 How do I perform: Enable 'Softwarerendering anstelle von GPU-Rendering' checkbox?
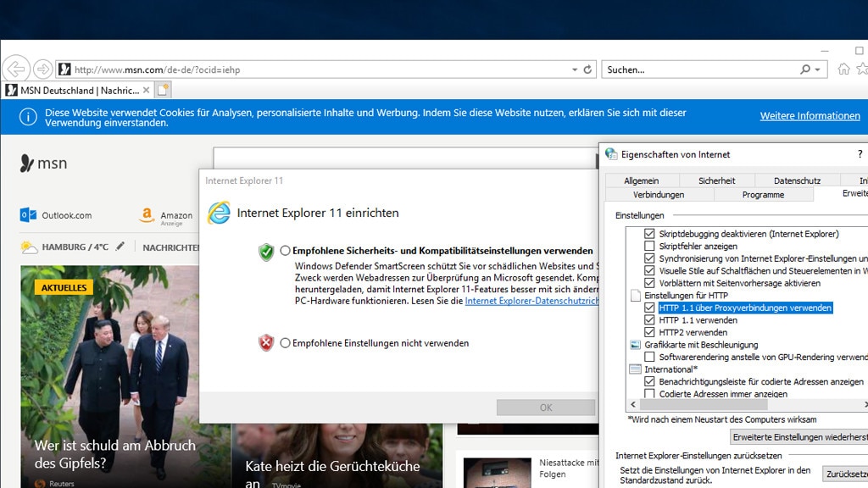pyautogui.click(x=649, y=357)
